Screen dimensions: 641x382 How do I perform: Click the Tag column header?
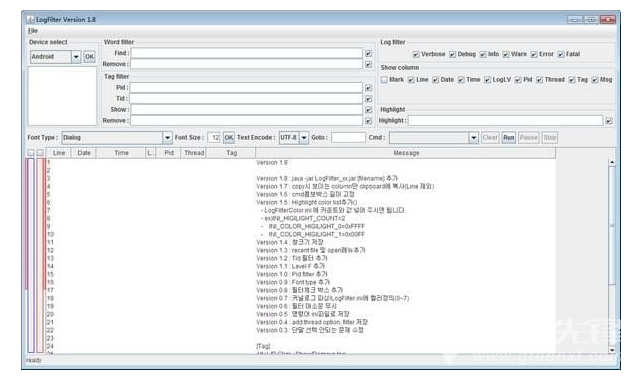[x=231, y=153]
